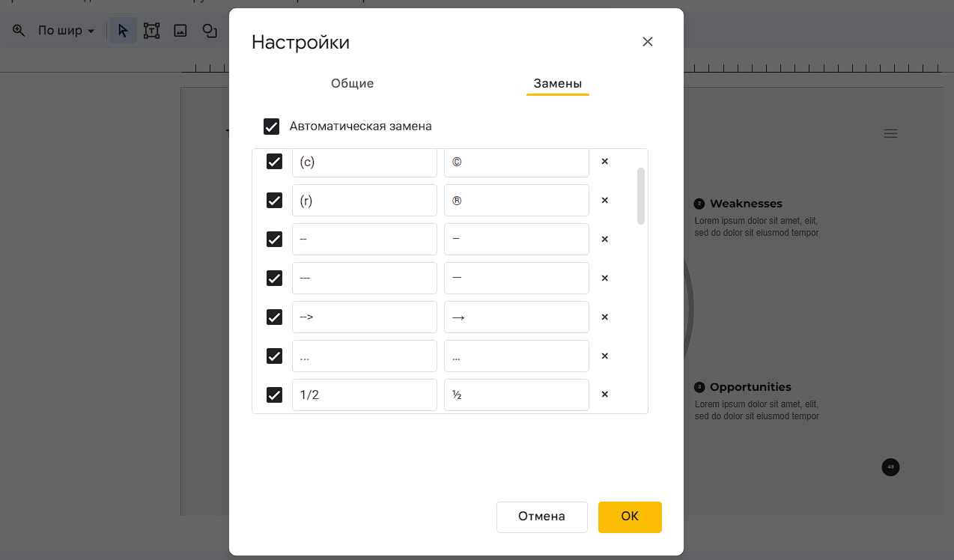Confirm with the yellow OK button

630,517
